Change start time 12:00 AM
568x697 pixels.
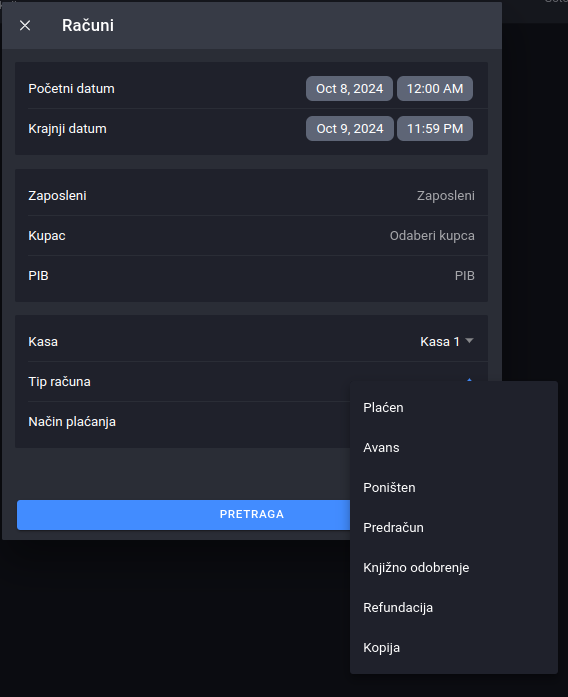pos(435,88)
